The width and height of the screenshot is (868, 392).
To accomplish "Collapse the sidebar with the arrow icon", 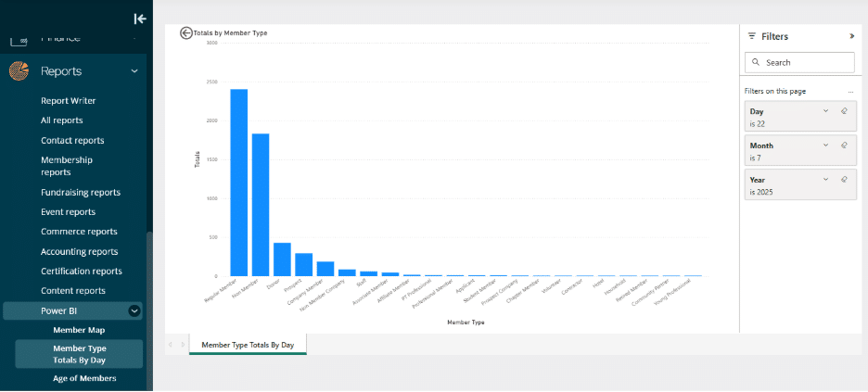I will (x=139, y=19).
